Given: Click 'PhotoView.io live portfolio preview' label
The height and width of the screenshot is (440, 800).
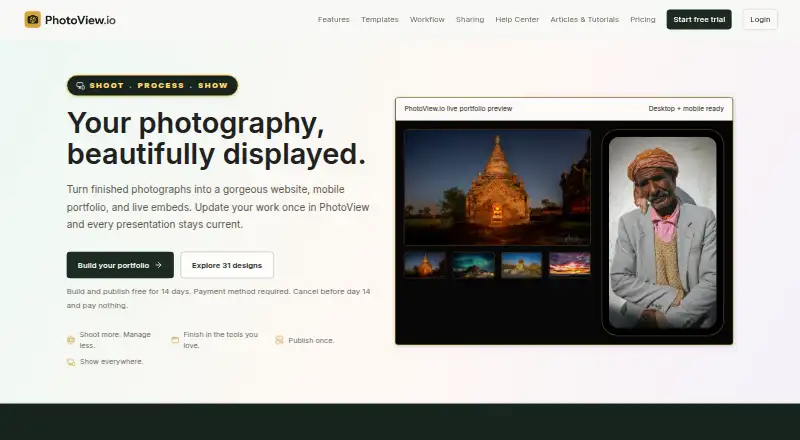Looking at the screenshot, I should click(x=458, y=109).
